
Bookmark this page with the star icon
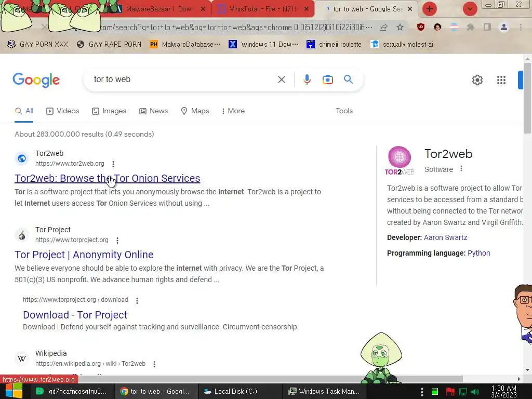pos(400,27)
